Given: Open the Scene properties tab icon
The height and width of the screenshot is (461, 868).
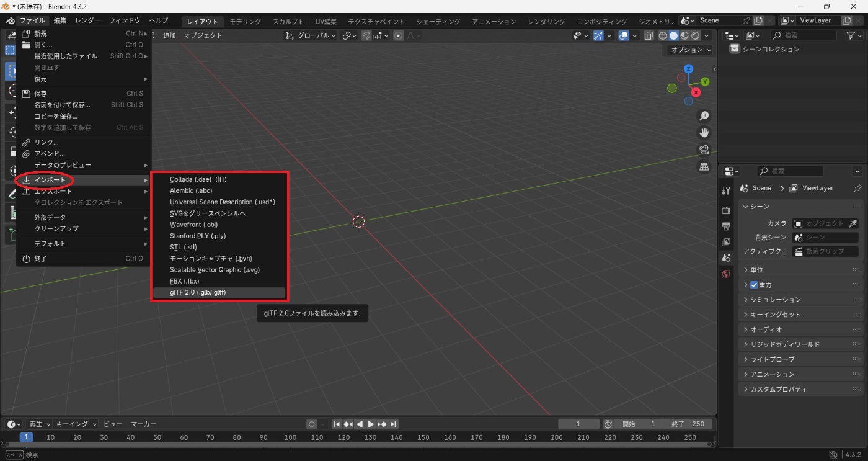Looking at the screenshot, I should coord(726,257).
